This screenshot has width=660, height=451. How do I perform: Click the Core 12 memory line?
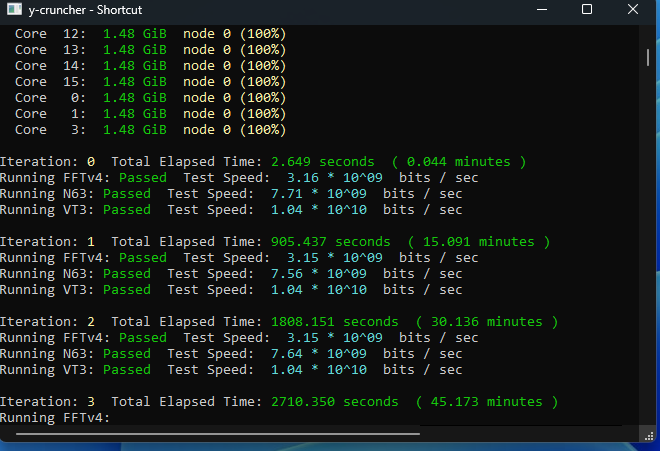point(150,34)
